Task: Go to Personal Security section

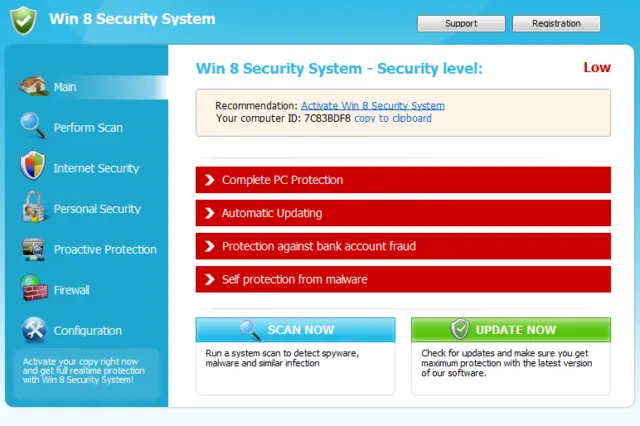Action: [x=97, y=209]
